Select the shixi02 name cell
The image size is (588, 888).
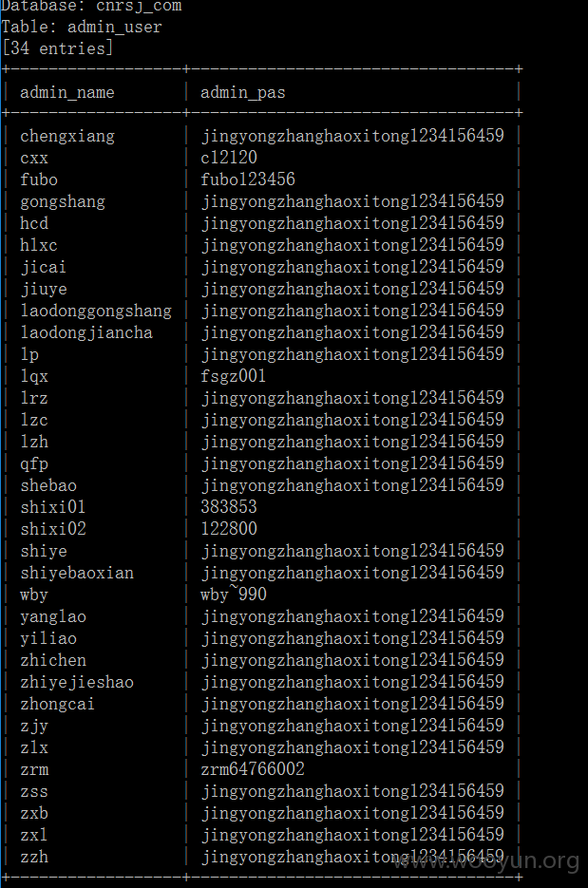pos(53,529)
